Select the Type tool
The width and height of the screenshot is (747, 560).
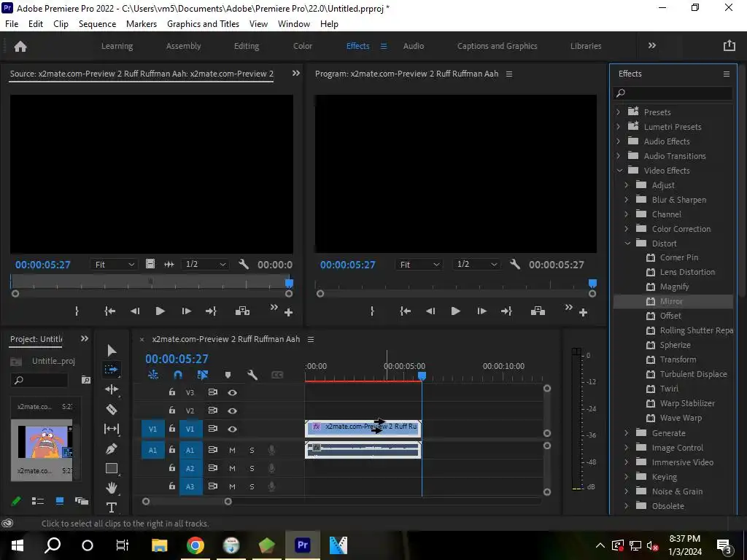(x=112, y=507)
